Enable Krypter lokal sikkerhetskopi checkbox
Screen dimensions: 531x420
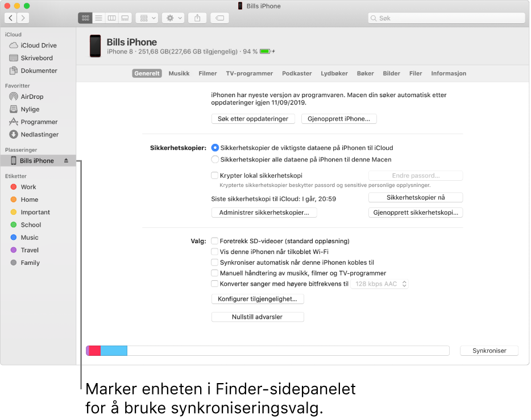(x=214, y=175)
